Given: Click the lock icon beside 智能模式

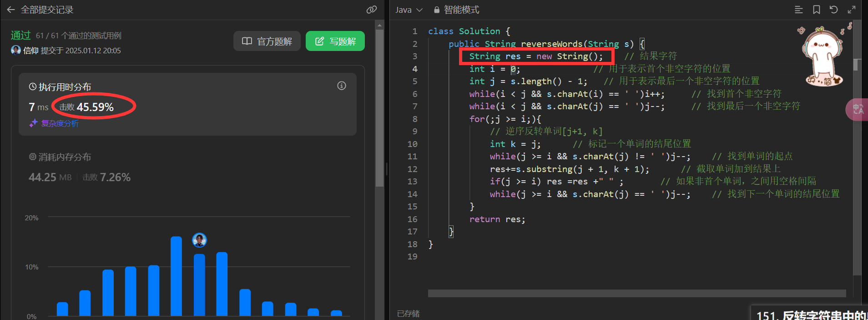Looking at the screenshot, I should click(x=437, y=10).
